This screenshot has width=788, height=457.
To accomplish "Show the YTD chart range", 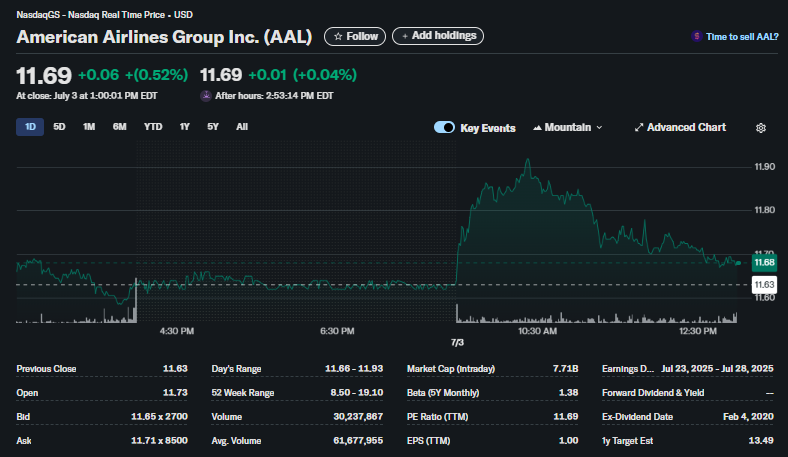I will [x=153, y=127].
